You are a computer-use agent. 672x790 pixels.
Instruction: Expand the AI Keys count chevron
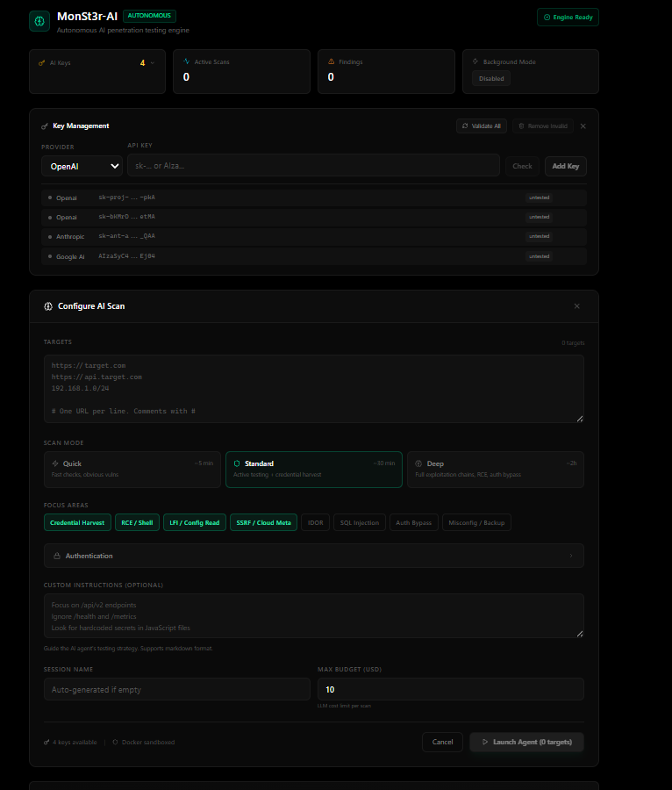153,63
